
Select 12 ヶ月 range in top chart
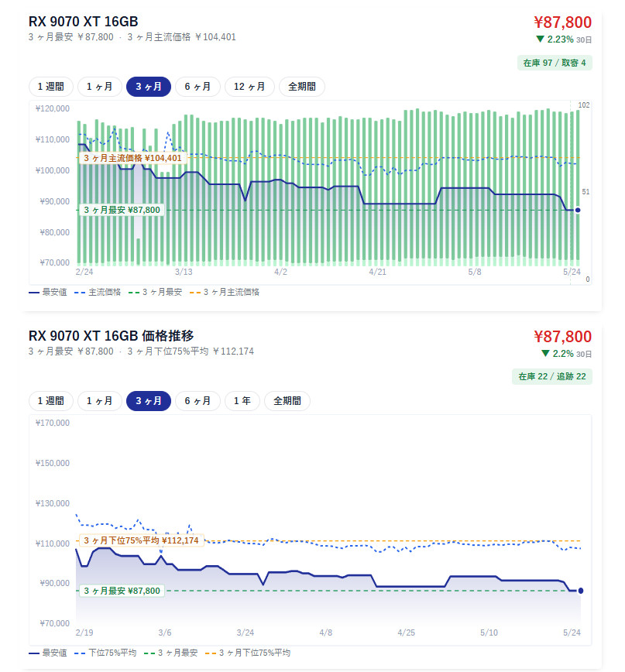click(x=249, y=87)
